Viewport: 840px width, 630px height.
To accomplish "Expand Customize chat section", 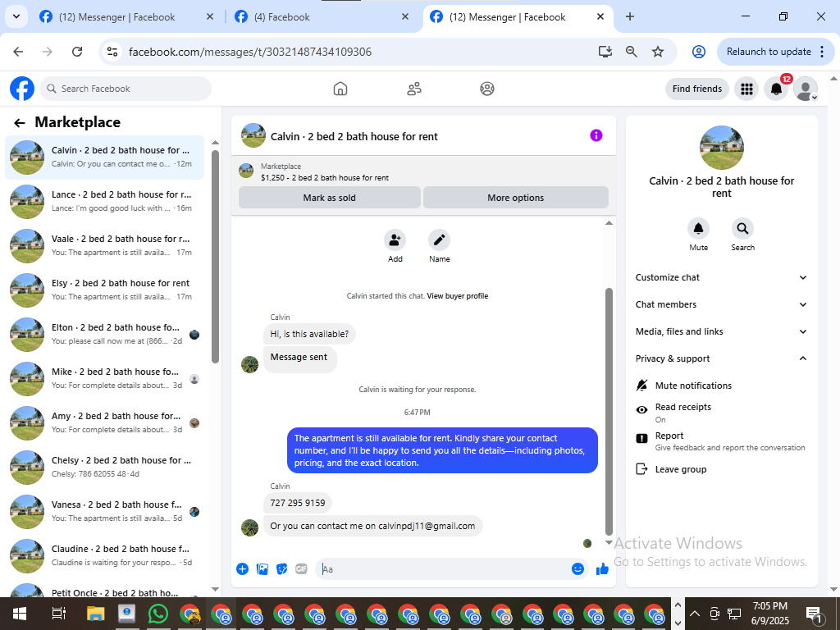I will [x=721, y=277].
